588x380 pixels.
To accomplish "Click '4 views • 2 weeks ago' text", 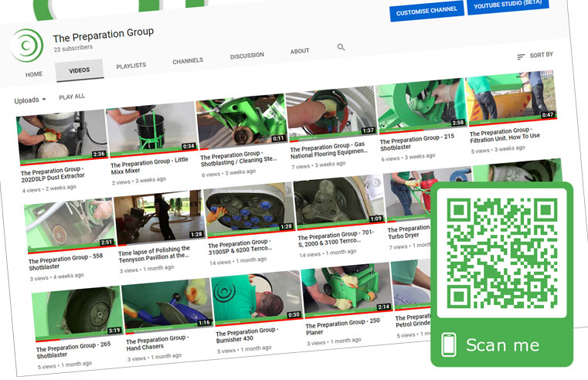I will click(x=49, y=188).
